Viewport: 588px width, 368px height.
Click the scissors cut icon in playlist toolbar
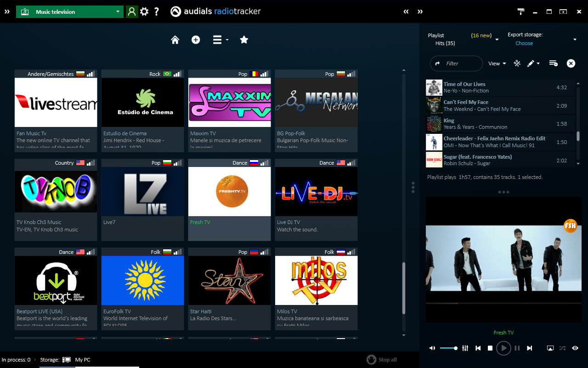pos(517,63)
